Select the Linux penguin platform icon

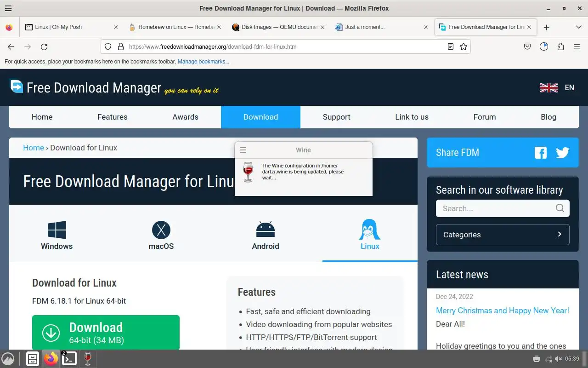click(x=370, y=229)
